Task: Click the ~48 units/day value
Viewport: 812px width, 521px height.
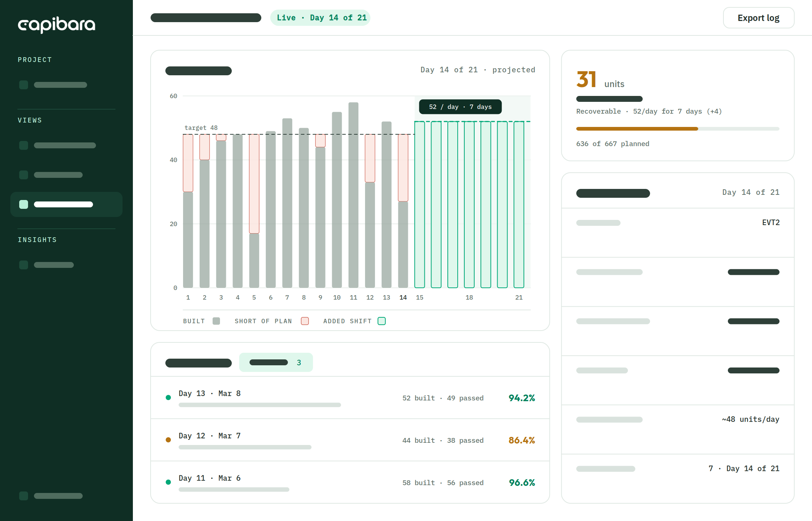Action: click(751, 419)
